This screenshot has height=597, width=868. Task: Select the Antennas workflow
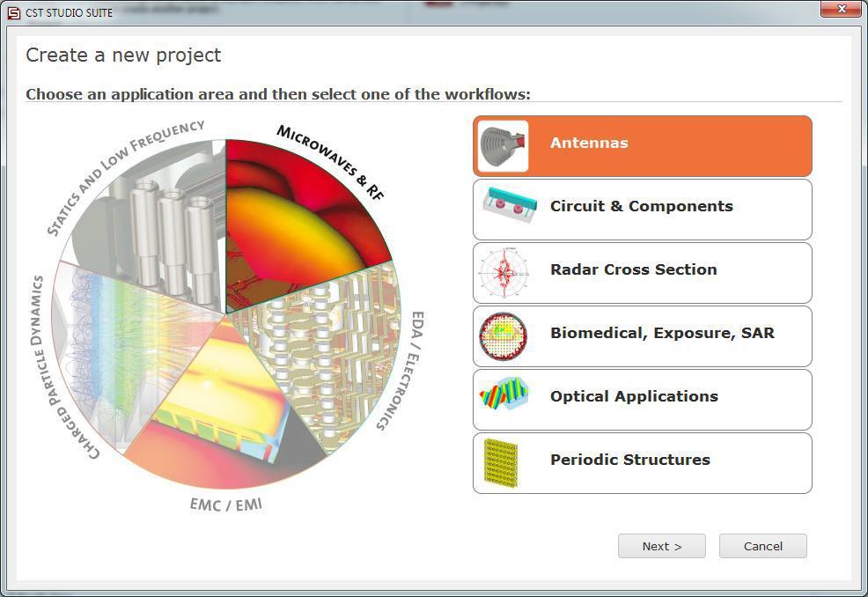(x=642, y=146)
